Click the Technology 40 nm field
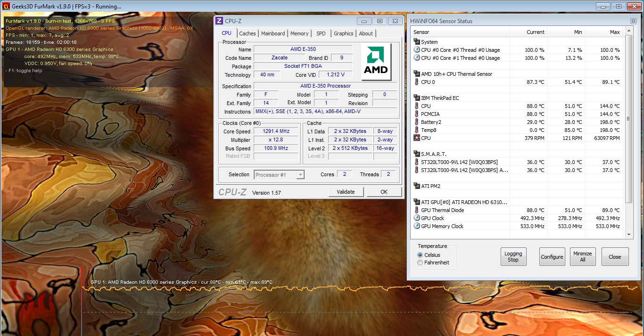Screen dimensions: 644x336 click(x=267, y=75)
